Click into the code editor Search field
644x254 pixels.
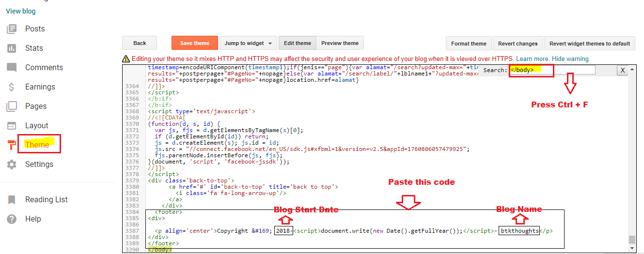(552, 70)
